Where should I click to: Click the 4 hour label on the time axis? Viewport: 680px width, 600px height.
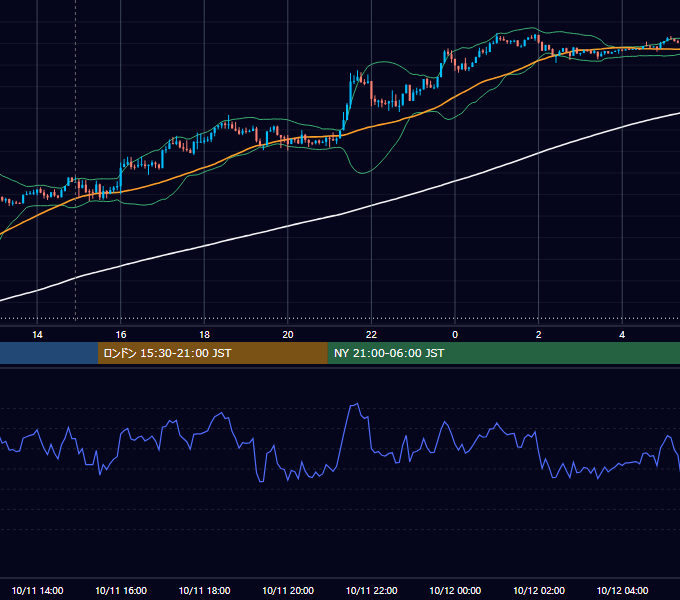(622, 335)
